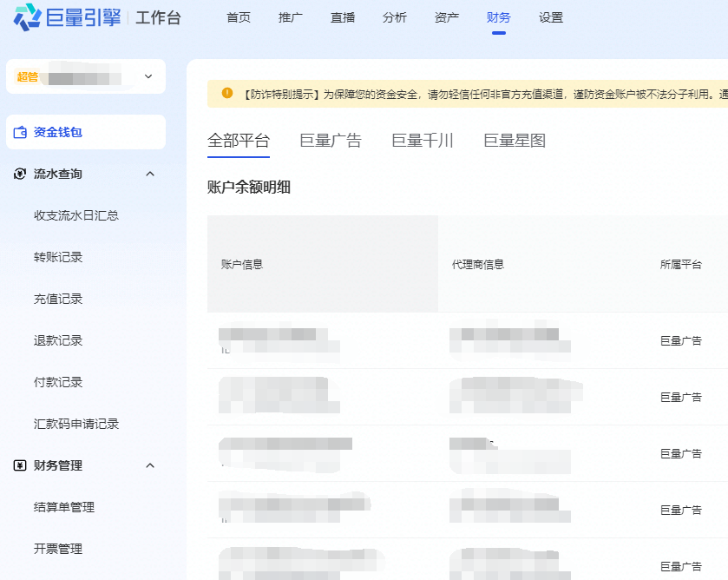Open 结算单管理
The width and height of the screenshot is (728, 580).
click(64, 507)
